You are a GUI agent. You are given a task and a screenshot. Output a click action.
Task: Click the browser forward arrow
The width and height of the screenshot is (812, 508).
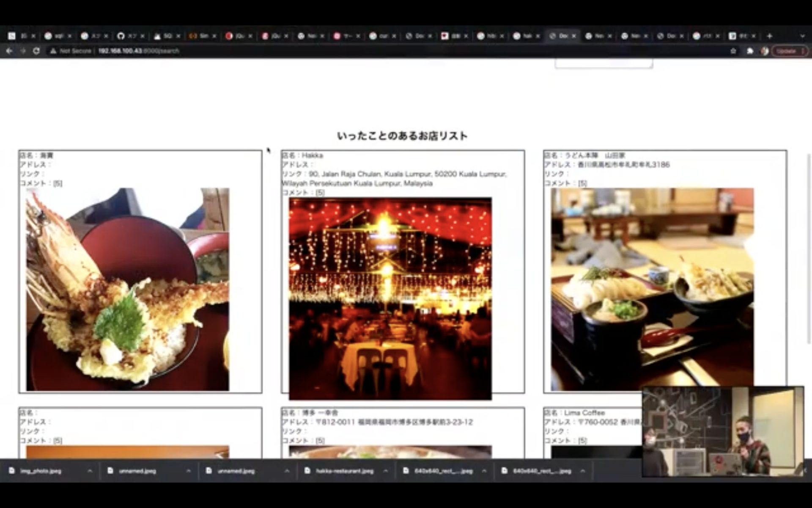[x=23, y=51]
